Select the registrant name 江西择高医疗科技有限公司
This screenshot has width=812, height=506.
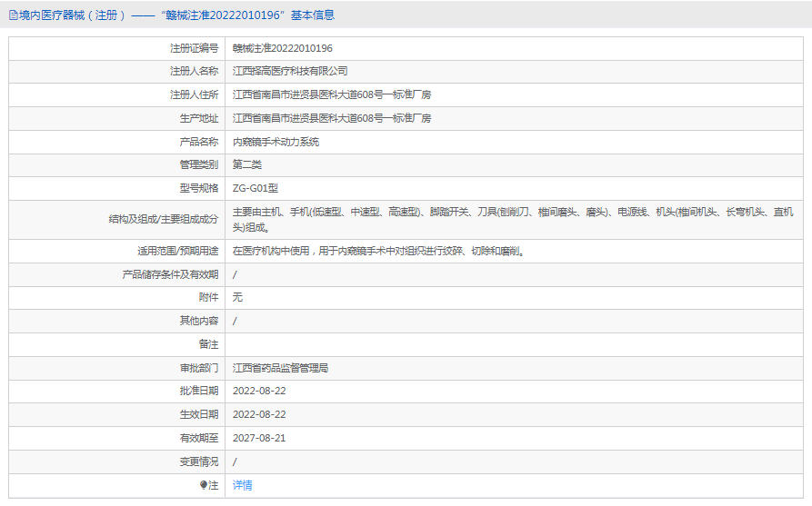pos(290,71)
